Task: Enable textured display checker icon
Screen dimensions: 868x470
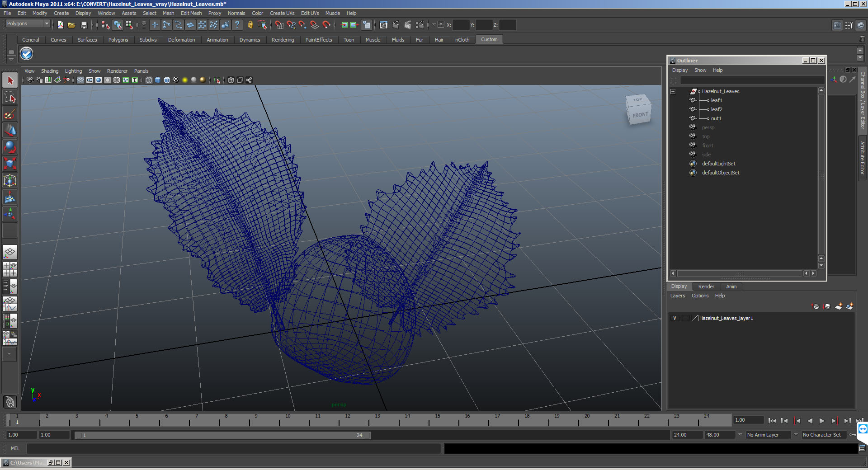Action: click(x=176, y=80)
